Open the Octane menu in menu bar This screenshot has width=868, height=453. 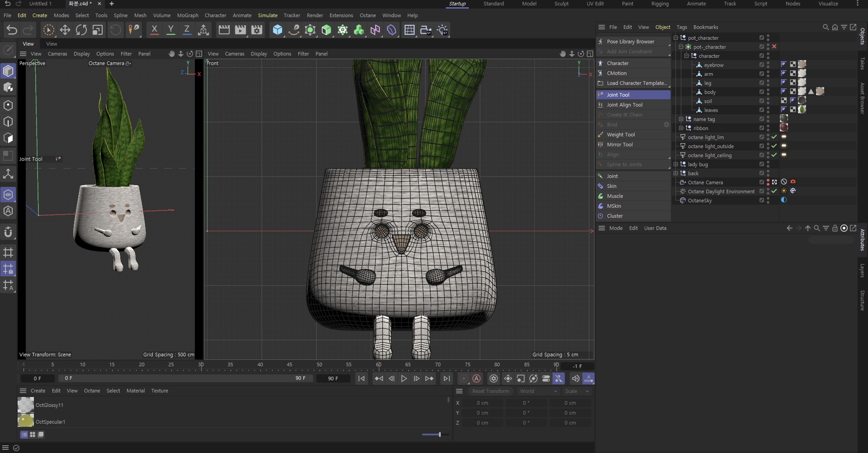tap(368, 15)
